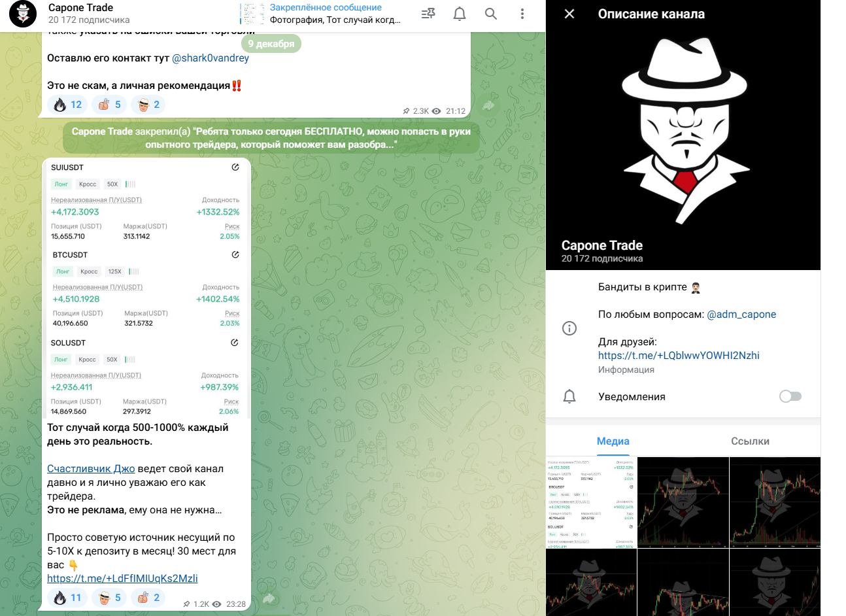Forward the 23:28 message with share arrow
Image resolution: width=846 pixels, height=616 pixels.
point(269,598)
